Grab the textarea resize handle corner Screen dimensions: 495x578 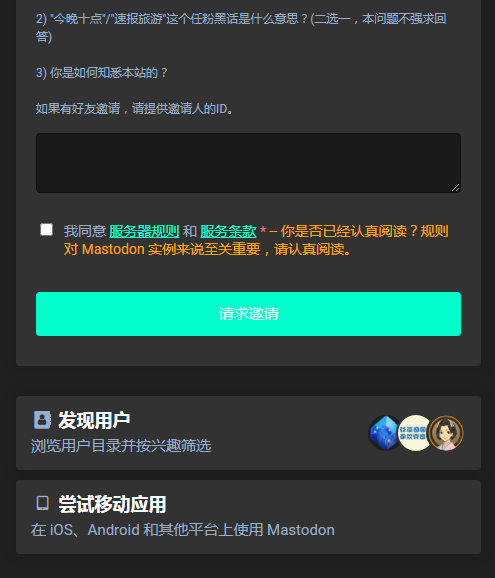456,188
